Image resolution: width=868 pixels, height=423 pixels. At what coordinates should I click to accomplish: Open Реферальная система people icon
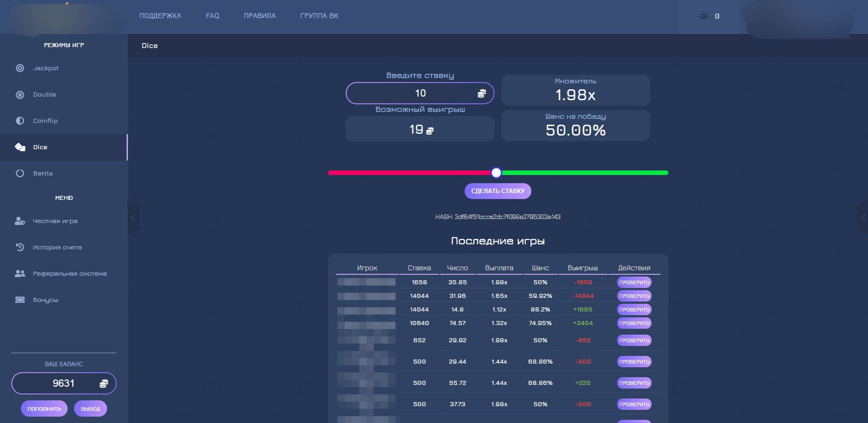[x=20, y=274]
